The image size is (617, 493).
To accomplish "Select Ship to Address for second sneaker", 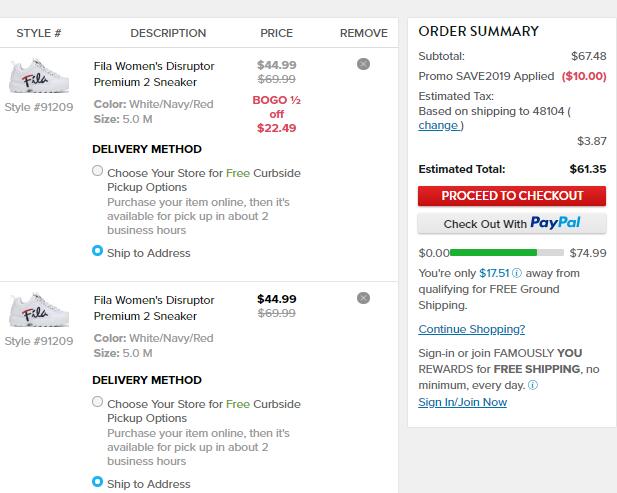I will click(x=97, y=482).
